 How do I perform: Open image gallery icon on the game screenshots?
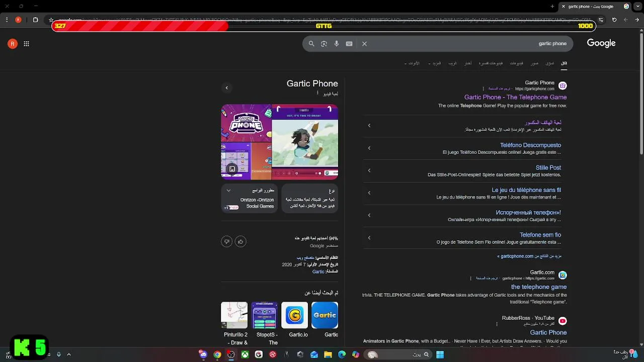coord(232,169)
